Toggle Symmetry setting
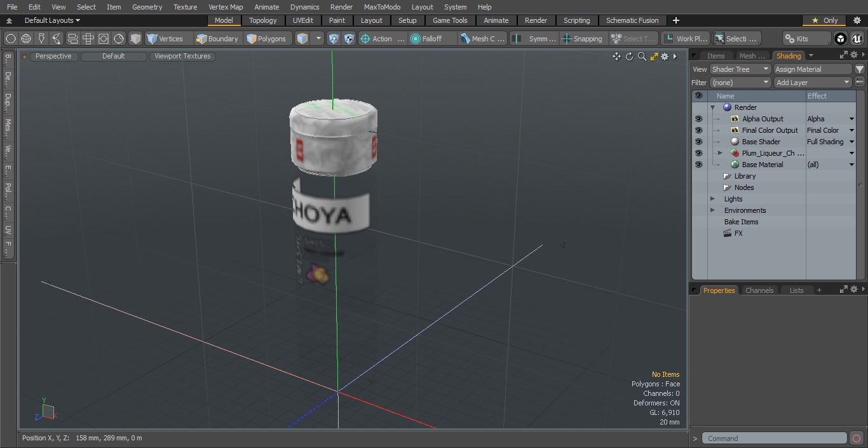868x448 pixels. pos(534,39)
